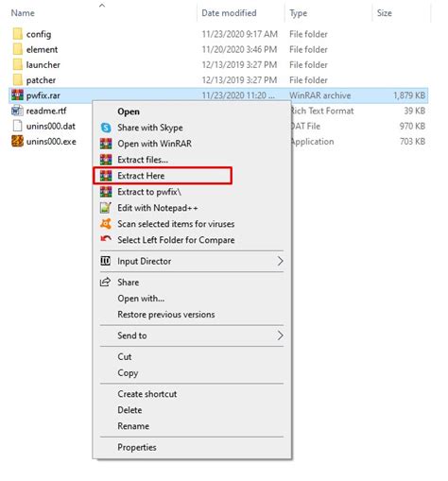Click the launcher folder icon

tap(18, 64)
